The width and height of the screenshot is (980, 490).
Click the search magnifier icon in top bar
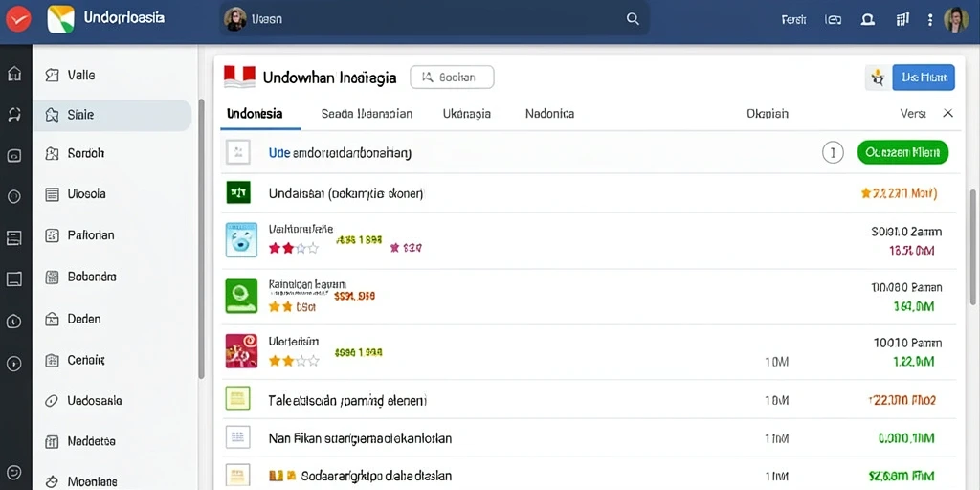(633, 19)
